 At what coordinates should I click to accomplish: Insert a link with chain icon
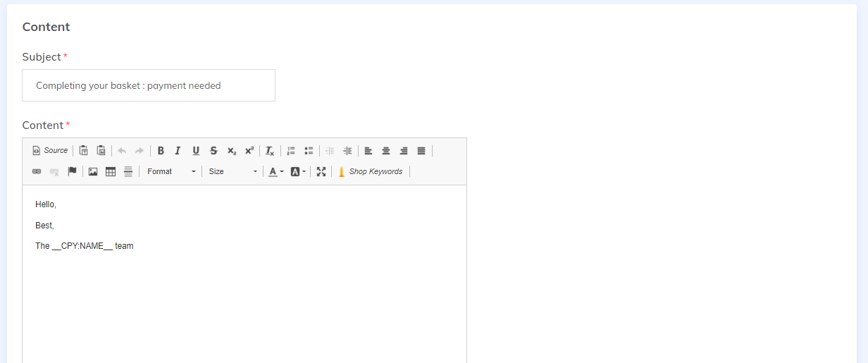[x=37, y=172]
